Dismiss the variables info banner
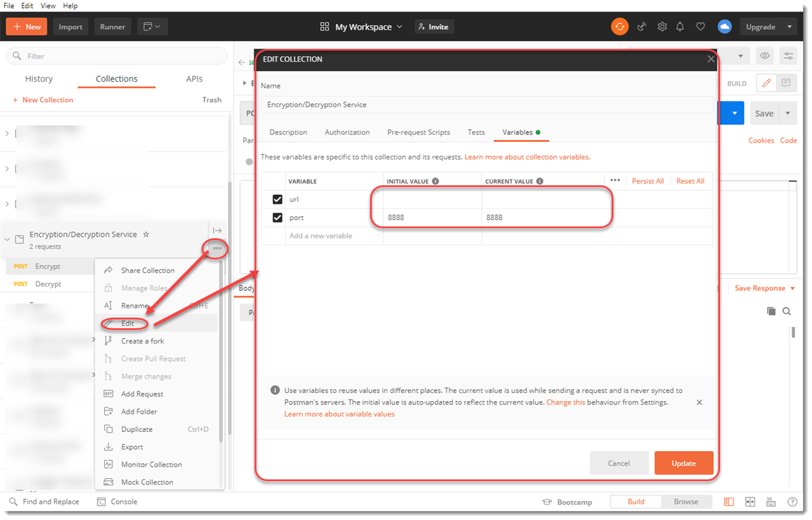812x520 pixels. tap(699, 402)
